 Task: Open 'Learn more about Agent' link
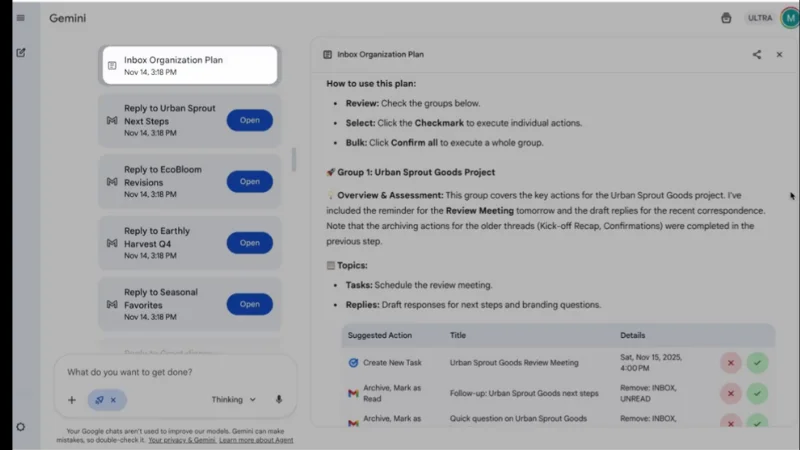256,440
